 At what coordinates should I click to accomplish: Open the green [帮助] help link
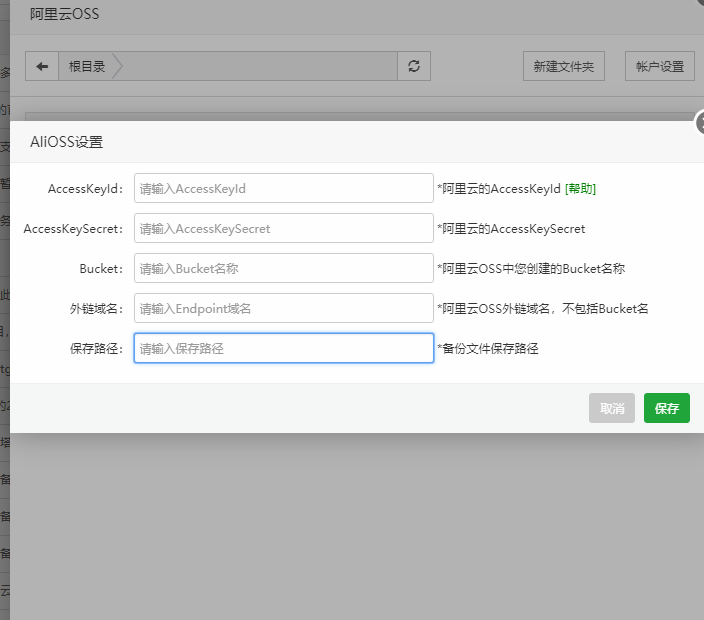[580, 188]
